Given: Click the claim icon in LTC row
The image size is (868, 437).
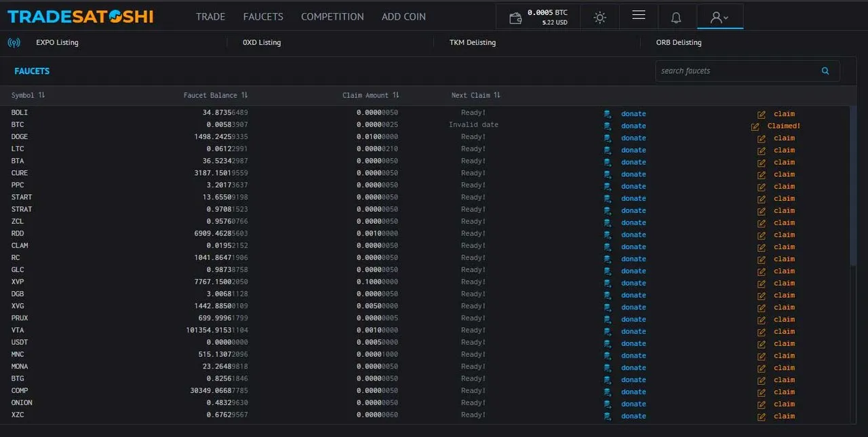Looking at the screenshot, I should click(762, 151).
